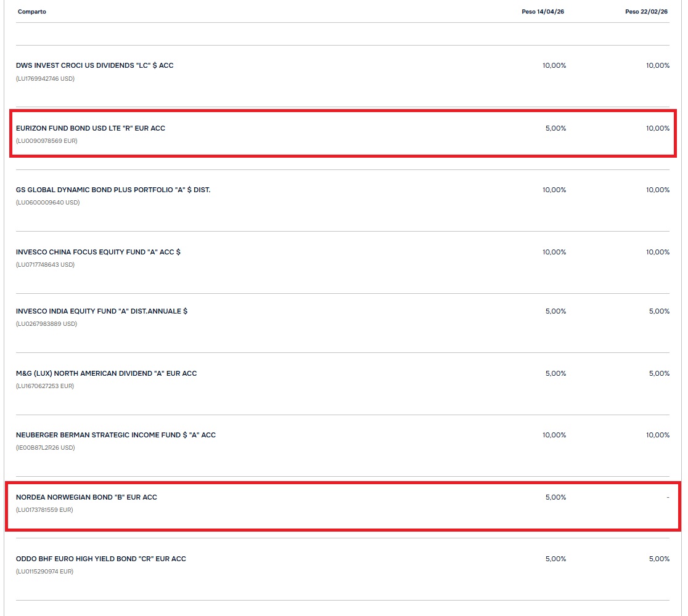This screenshot has height=616, width=688.
Task: Click Eurizon Fund Bond USD LTE fund name
Action: tap(91, 128)
